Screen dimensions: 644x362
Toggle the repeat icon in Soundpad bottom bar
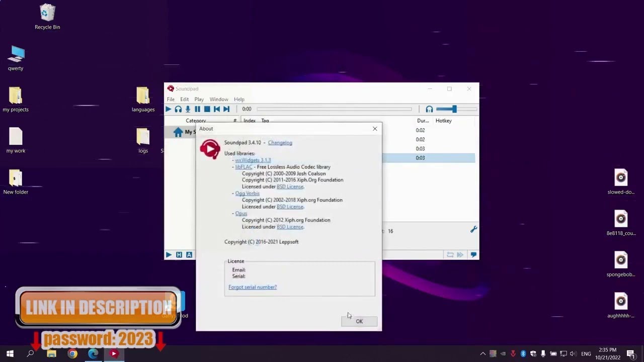[x=450, y=255]
